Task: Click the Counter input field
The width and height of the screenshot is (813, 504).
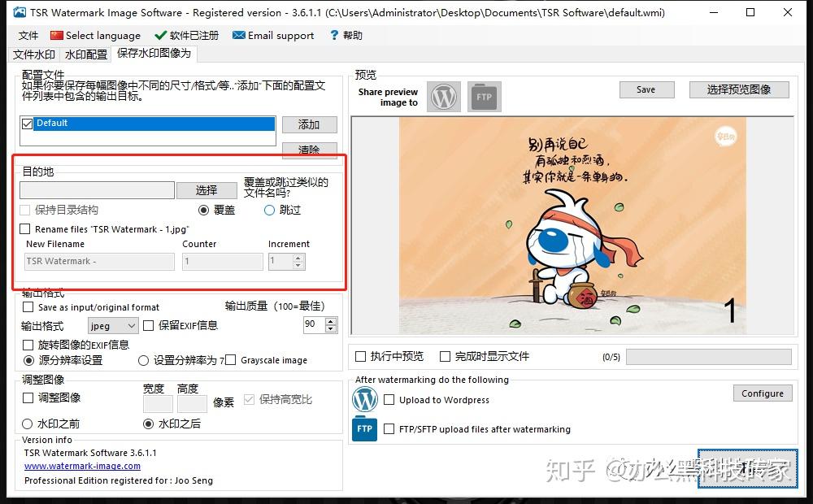Action: pyautogui.click(x=223, y=261)
